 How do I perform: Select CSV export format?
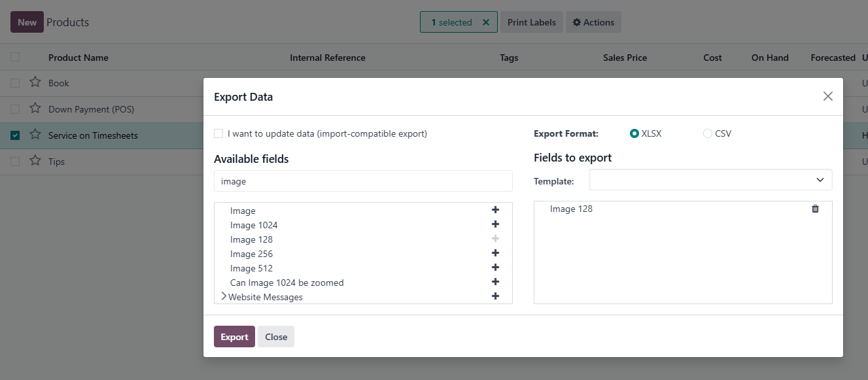(708, 133)
